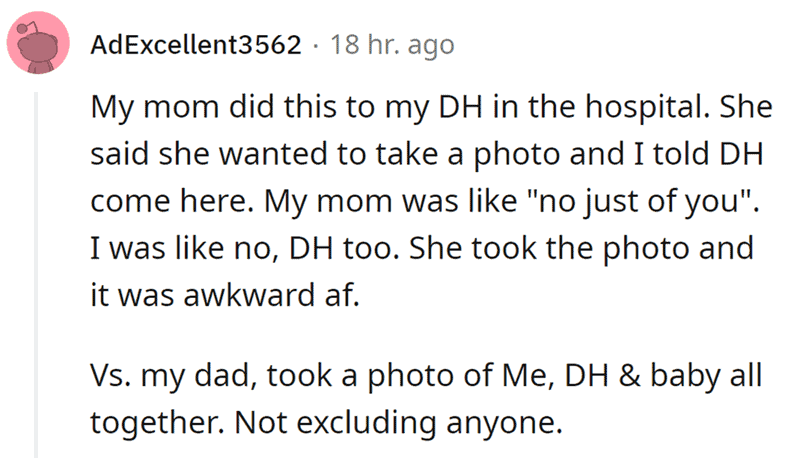Click the '18 hr. ago' timestamp
Screen dimensions: 800x458
pos(392,45)
